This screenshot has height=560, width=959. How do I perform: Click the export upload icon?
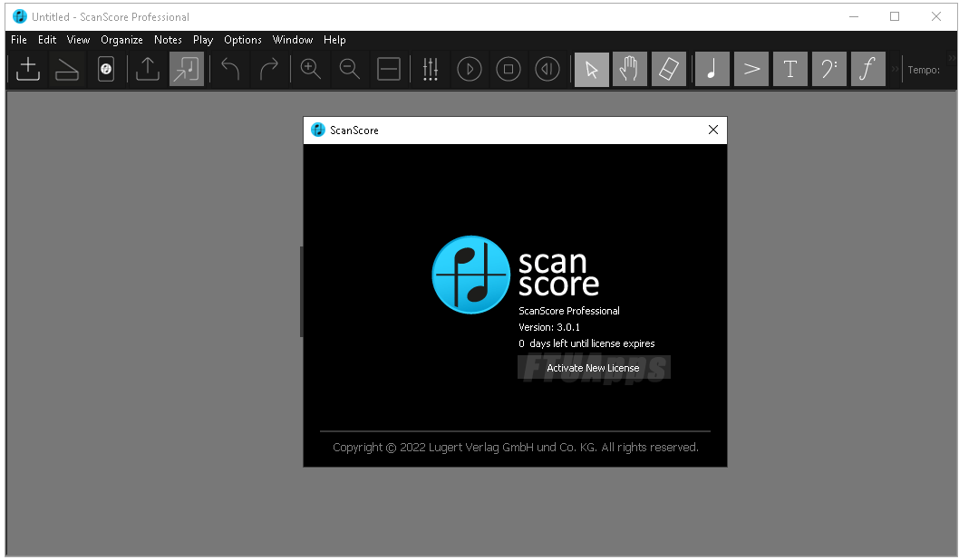click(148, 69)
